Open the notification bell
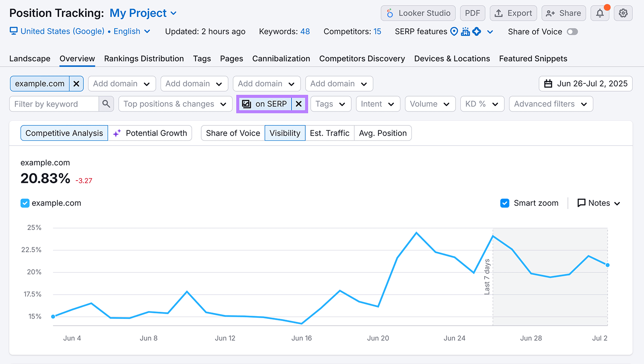 [600, 13]
